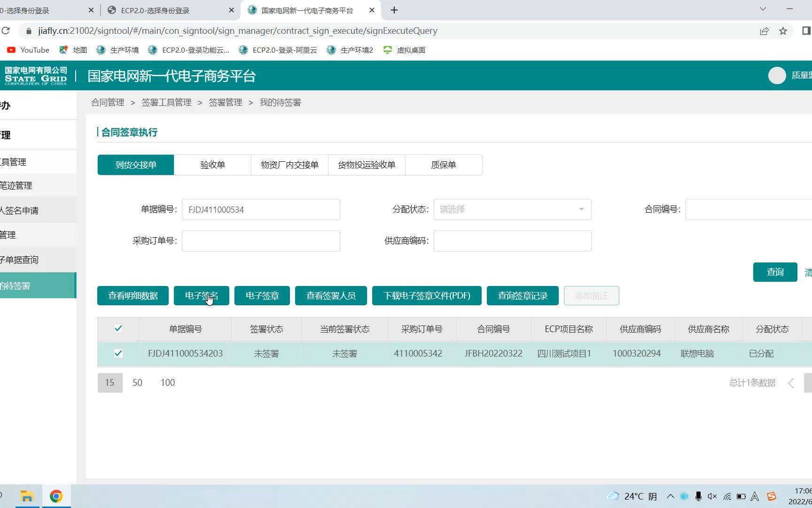Click the 采购订单号 input field
Screen dimensions: 812x508
pyautogui.click(x=261, y=240)
